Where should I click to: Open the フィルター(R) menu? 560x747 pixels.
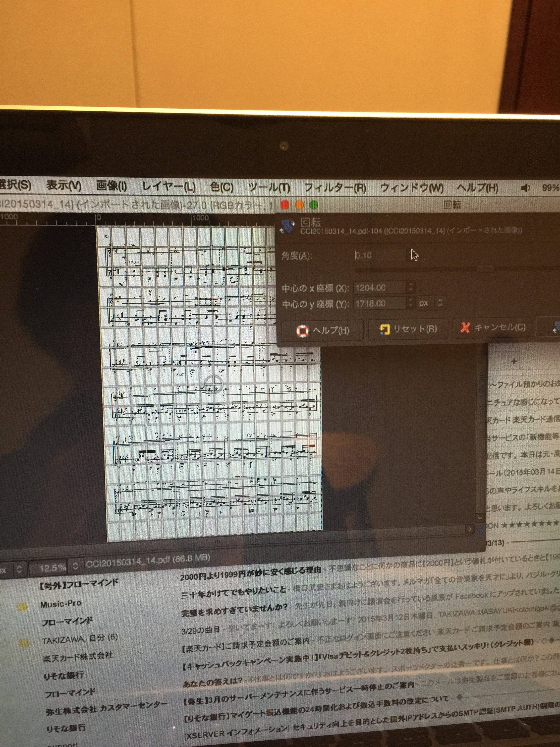click(335, 188)
